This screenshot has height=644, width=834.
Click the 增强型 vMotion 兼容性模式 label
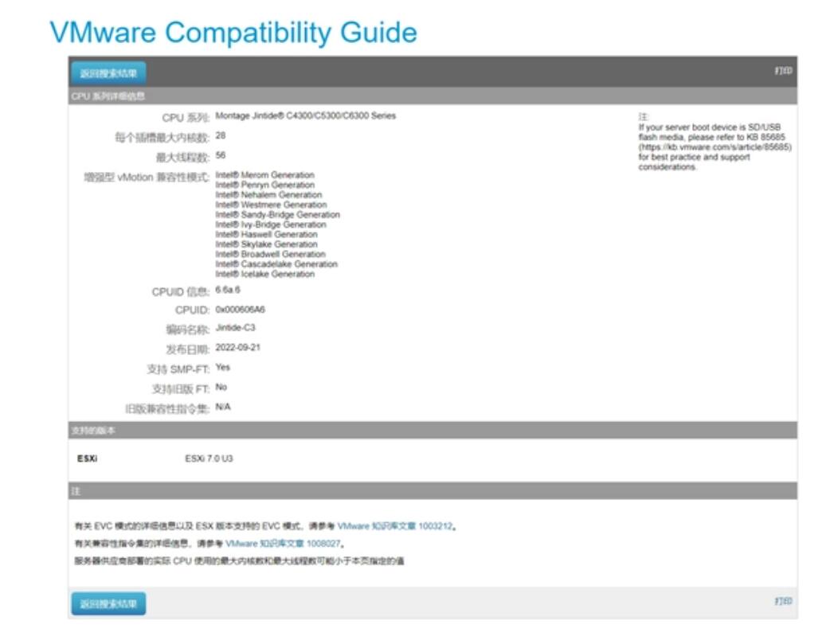pyautogui.click(x=147, y=178)
